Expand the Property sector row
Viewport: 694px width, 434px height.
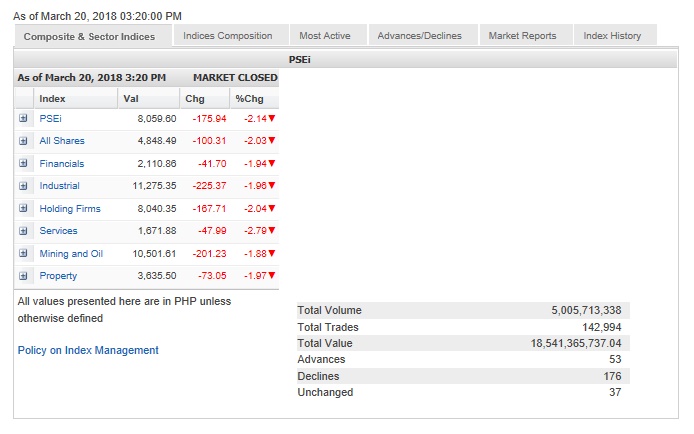23,276
